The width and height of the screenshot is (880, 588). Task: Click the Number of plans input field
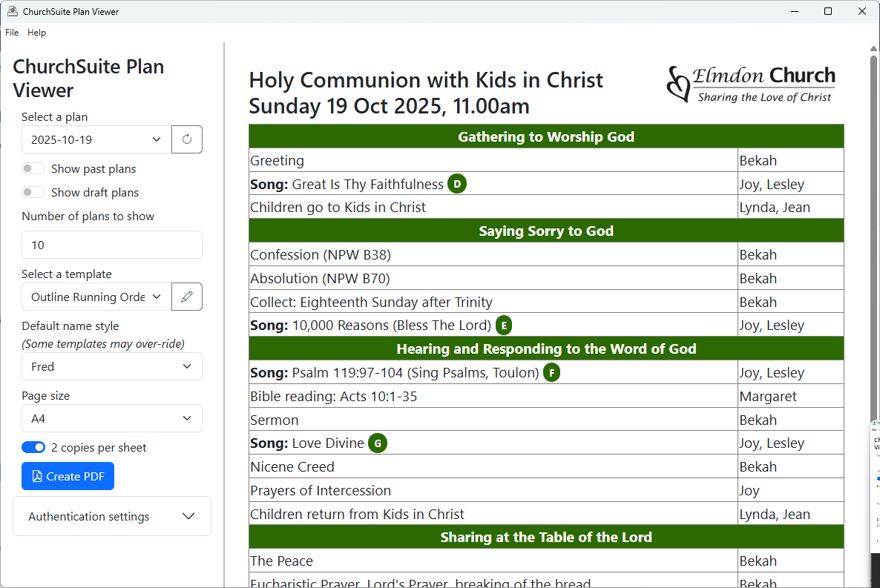point(112,245)
